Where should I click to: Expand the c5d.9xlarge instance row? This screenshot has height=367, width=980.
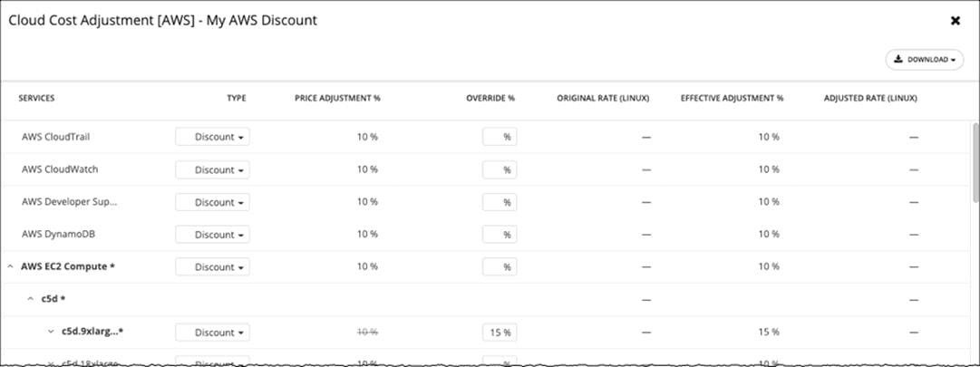click(x=51, y=332)
